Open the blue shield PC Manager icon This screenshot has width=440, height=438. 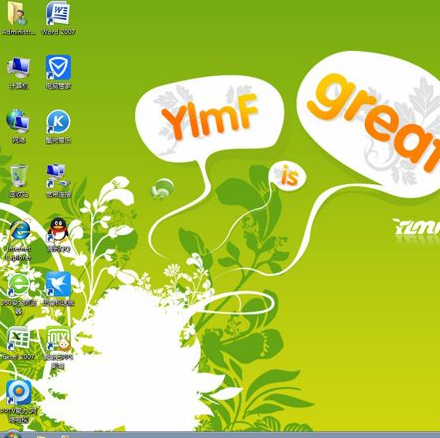[x=58, y=68]
